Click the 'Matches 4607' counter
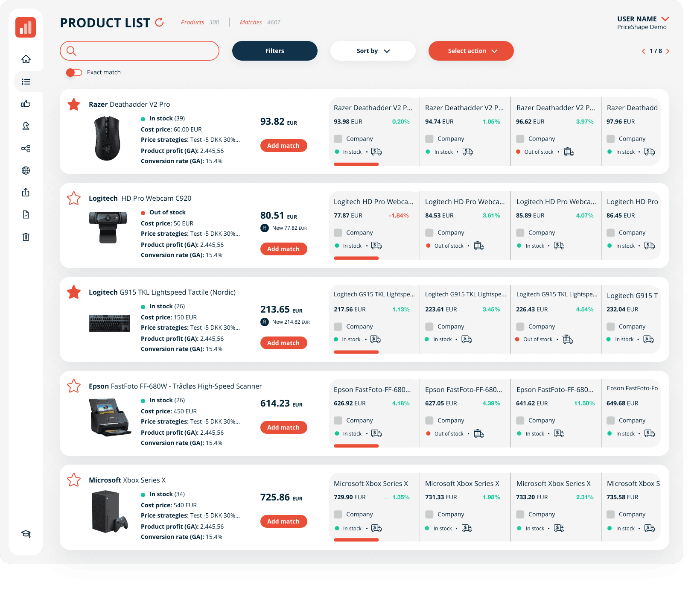 click(x=260, y=22)
